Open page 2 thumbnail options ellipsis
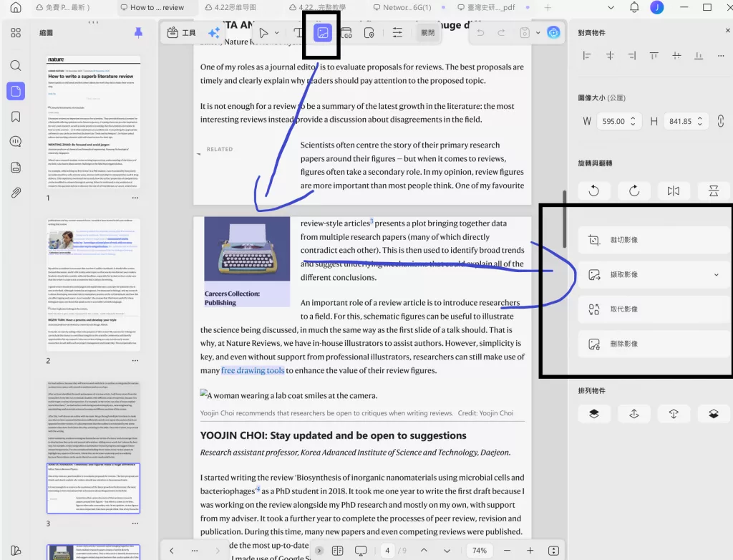Image resolution: width=733 pixels, height=560 pixels. [x=135, y=361]
